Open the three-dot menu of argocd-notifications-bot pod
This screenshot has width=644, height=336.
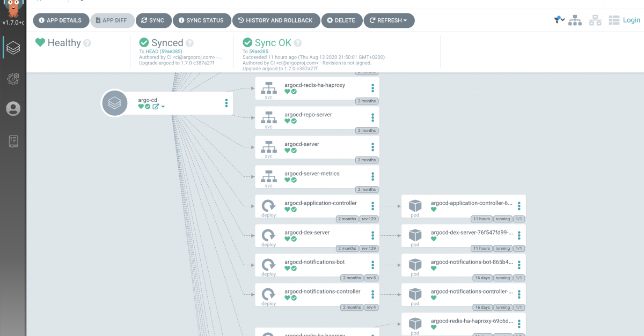[x=519, y=265]
